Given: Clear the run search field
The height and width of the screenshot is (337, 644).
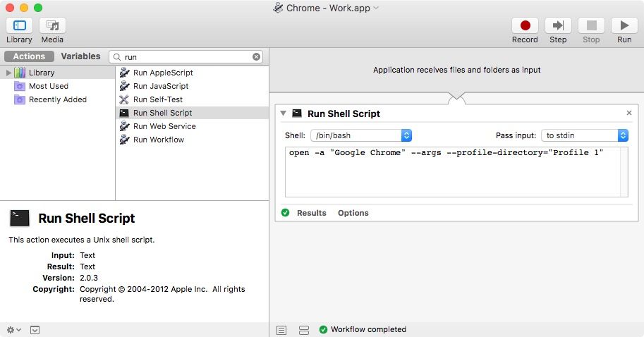Looking at the screenshot, I should coord(256,56).
